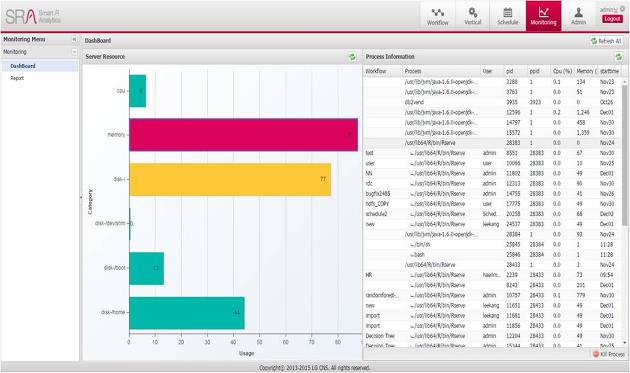The height and width of the screenshot is (373, 630).
Task: Collapse the Monitoring Menu sidebar panel
Action: 74,39
